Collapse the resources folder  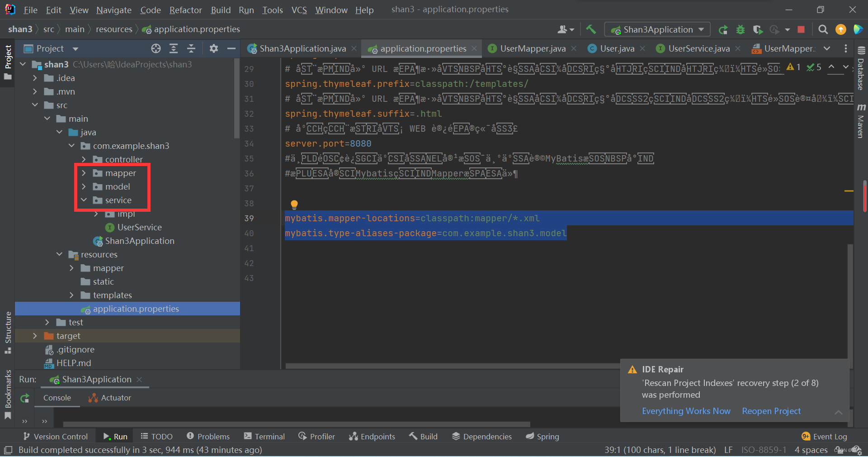[60, 254]
